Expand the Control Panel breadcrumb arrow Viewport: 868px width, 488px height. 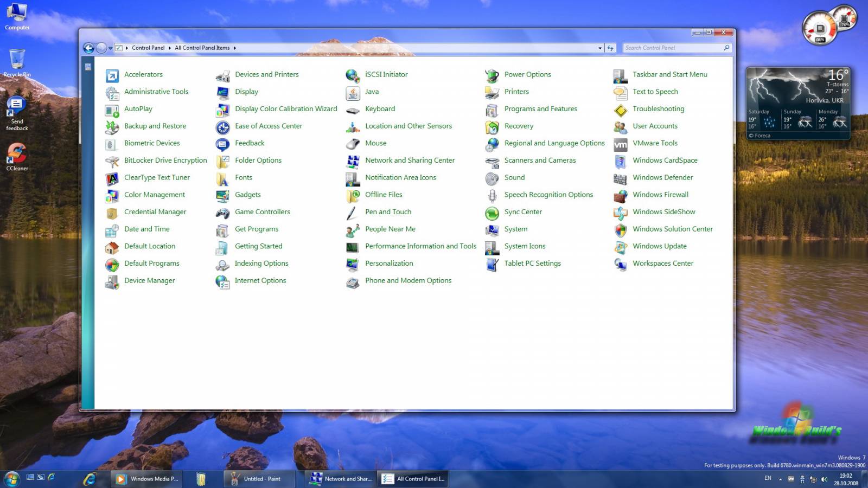169,48
